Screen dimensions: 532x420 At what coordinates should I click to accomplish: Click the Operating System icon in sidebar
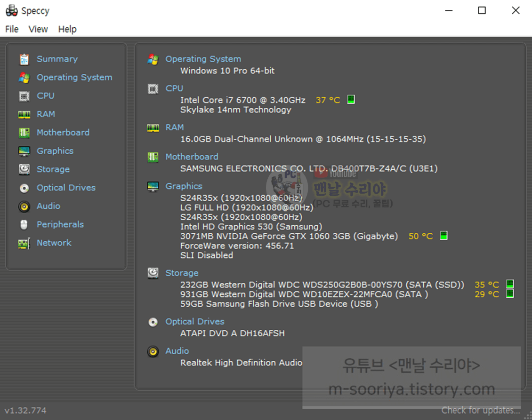[24, 78]
